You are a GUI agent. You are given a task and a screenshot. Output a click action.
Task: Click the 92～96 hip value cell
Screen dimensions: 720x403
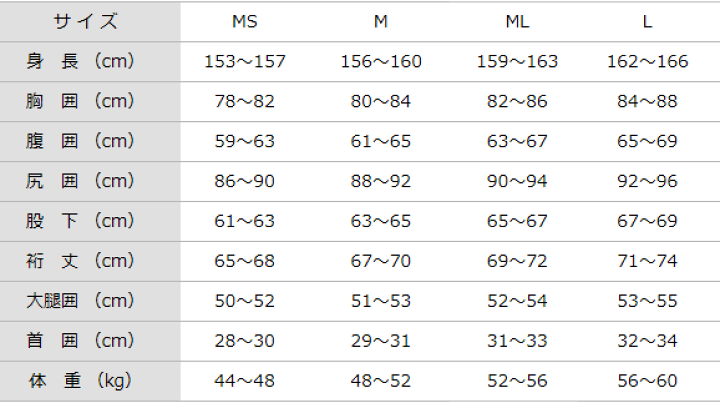pos(647,181)
